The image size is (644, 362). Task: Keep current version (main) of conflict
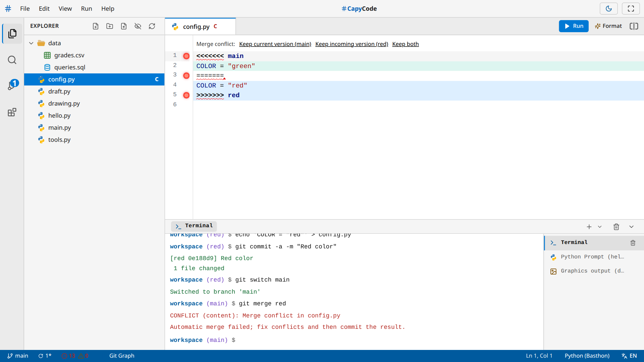coord(275,44)
